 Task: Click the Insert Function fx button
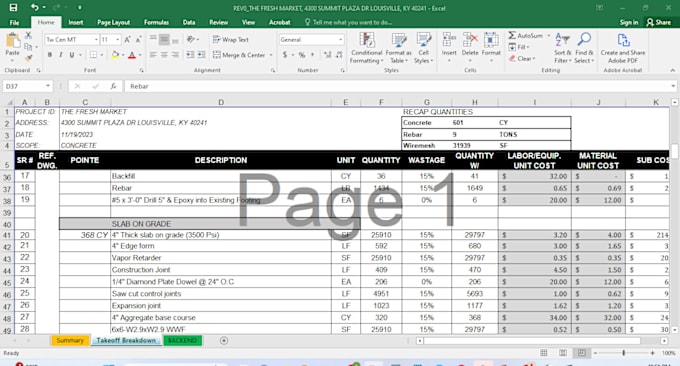(x=113, y=86)
